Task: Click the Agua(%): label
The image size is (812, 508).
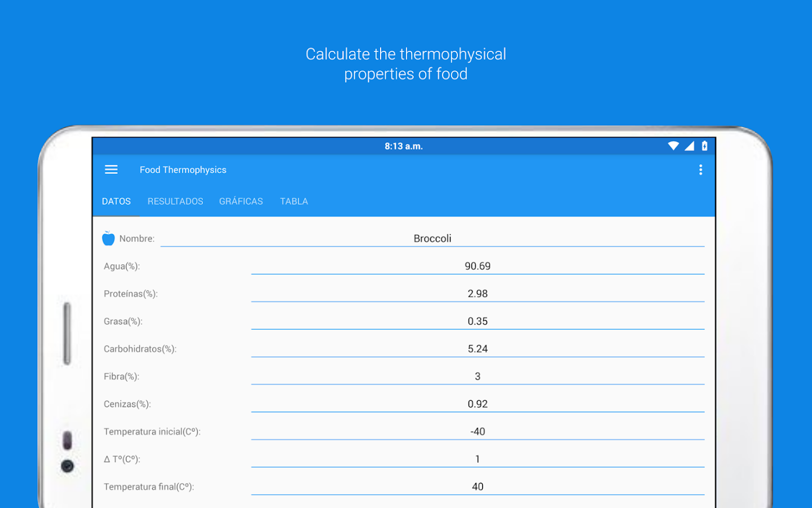Action: pyautogui.click(x=122, y=266)
